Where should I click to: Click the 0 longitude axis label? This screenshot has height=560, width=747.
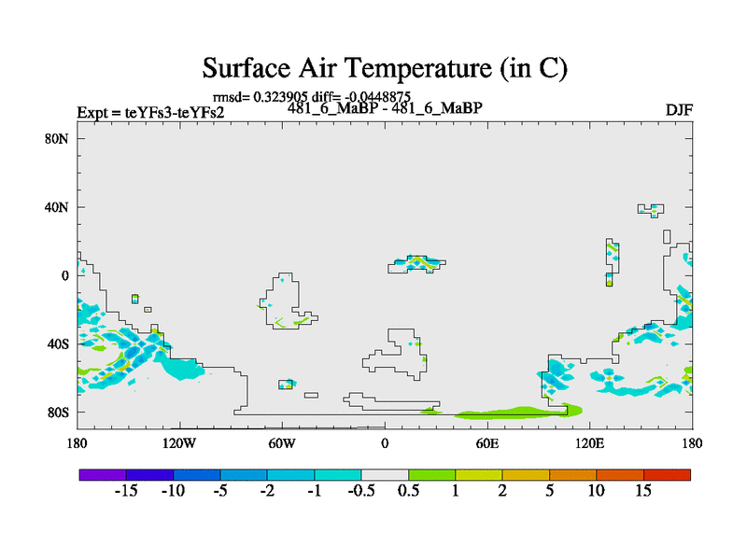[385, 442]
